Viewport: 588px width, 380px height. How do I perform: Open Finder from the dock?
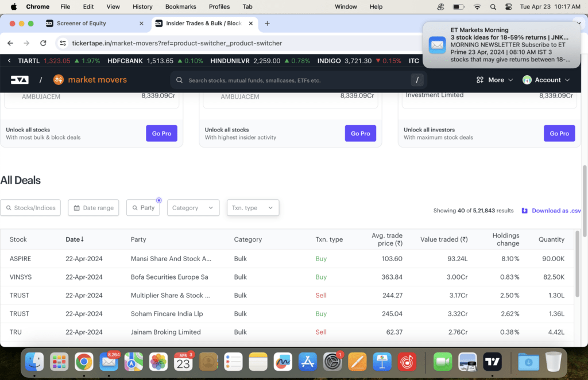click(34, 362)
